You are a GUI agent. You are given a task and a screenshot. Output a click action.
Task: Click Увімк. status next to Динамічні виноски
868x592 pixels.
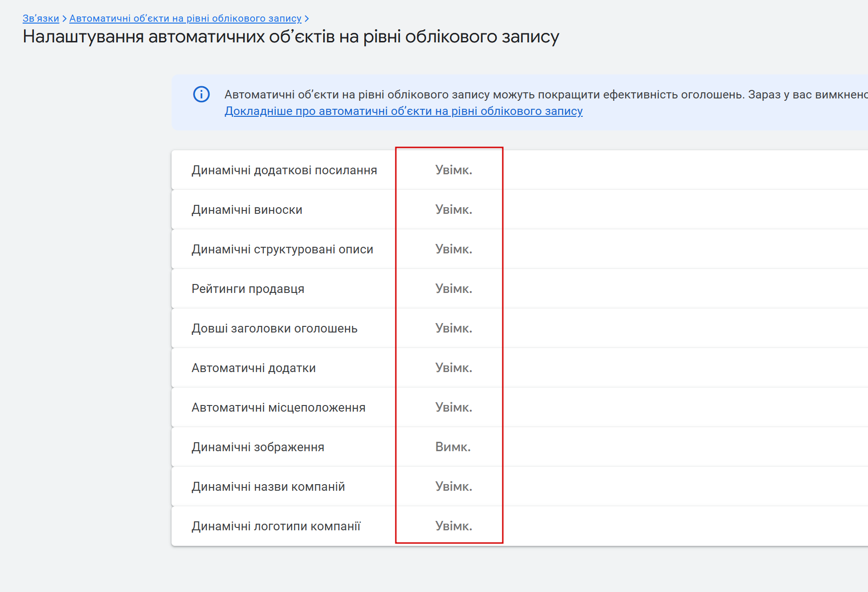[x=453, y=210]
